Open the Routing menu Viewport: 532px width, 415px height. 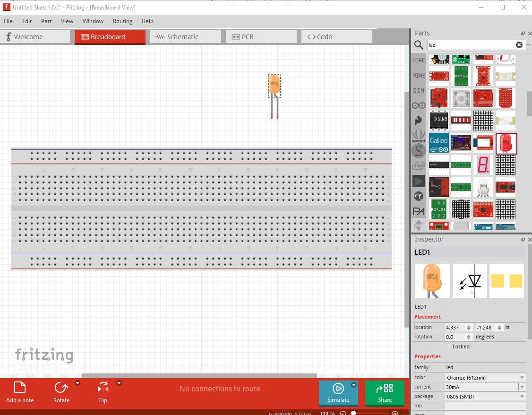[122, 21]
